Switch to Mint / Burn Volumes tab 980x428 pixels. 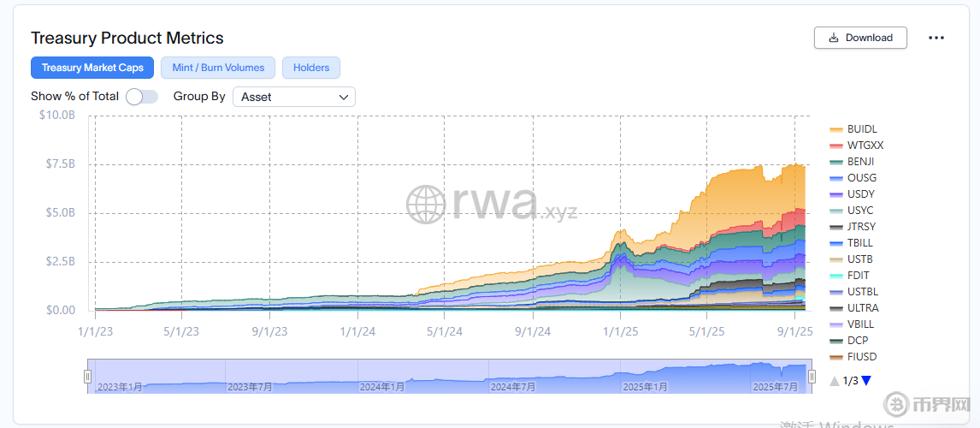(x=218, y=68)
